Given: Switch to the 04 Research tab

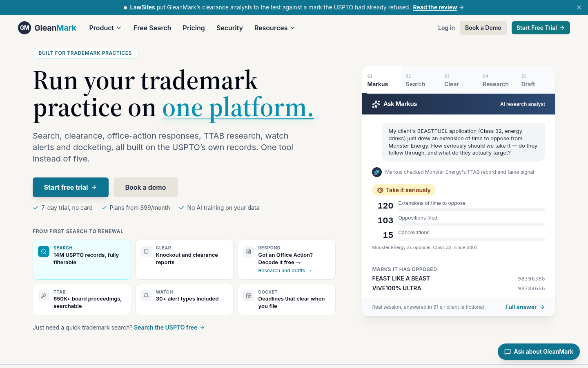Looking at the screenshot, I should [x=497, y=80].
